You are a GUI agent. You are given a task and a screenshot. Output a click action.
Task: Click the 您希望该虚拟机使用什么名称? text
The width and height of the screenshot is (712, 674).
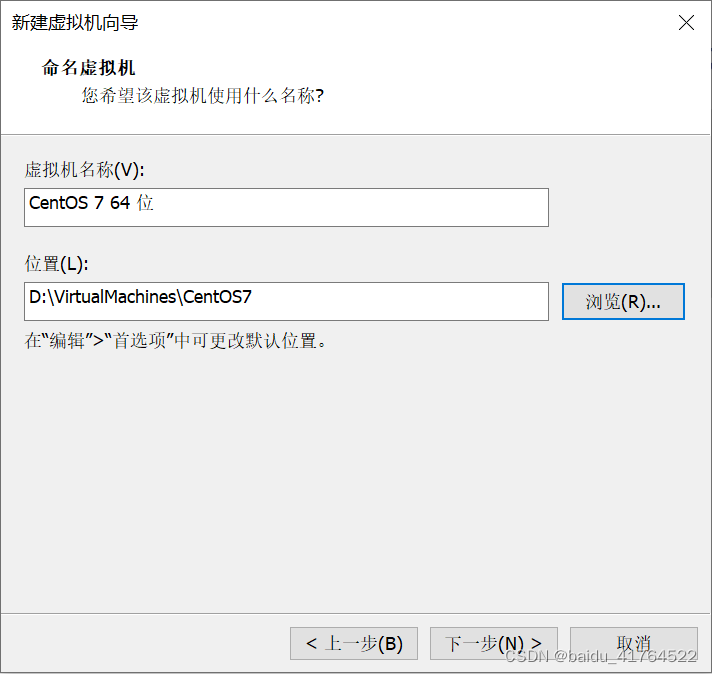(x=203, y=96)
